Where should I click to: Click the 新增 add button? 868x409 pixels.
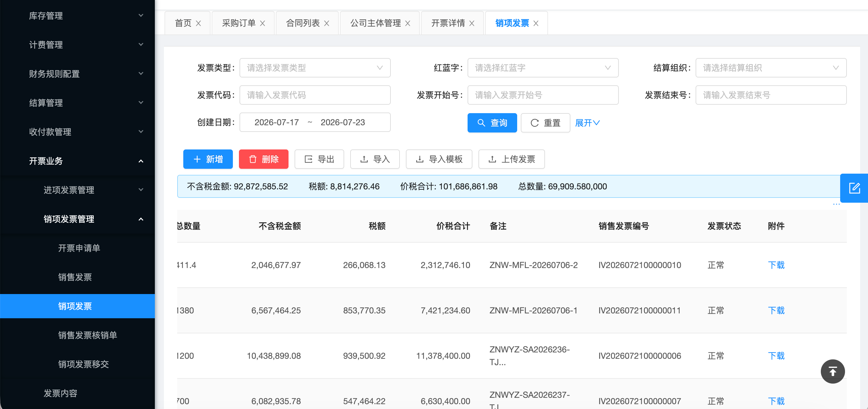point(208,159)
